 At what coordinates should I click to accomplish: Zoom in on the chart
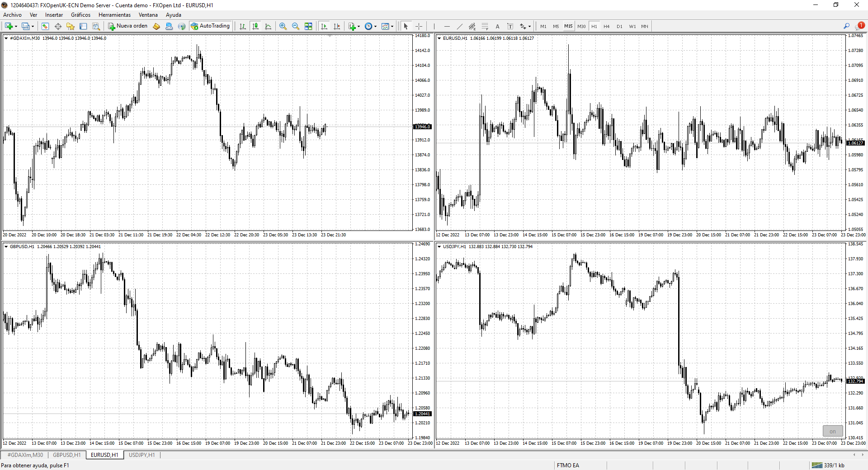click(283, 26)
